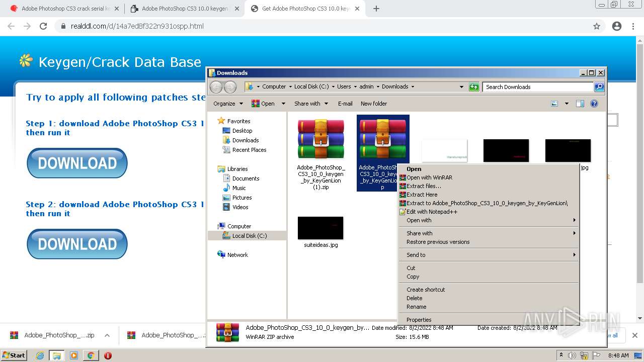
Task: Click Chrome reload page icon
Action: [43, 26]
